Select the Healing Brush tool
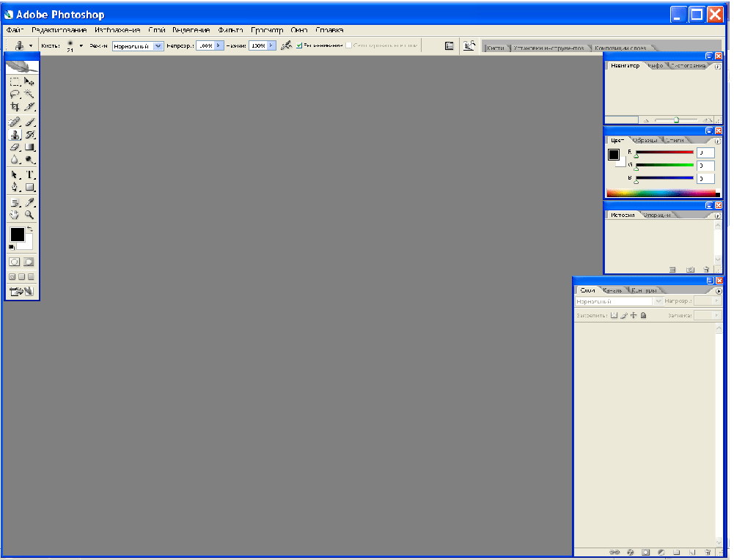 pyautogui.click(x=15, y=122)
